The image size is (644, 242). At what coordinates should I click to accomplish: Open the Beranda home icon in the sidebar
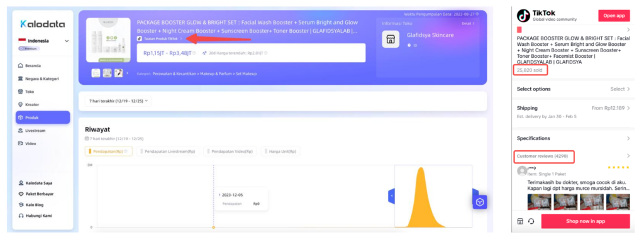pyautogui.click(x=21, y=65)
